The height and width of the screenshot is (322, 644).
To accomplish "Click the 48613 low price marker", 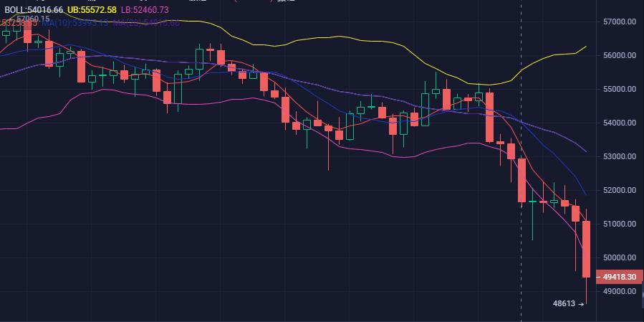I will [569, 304].
